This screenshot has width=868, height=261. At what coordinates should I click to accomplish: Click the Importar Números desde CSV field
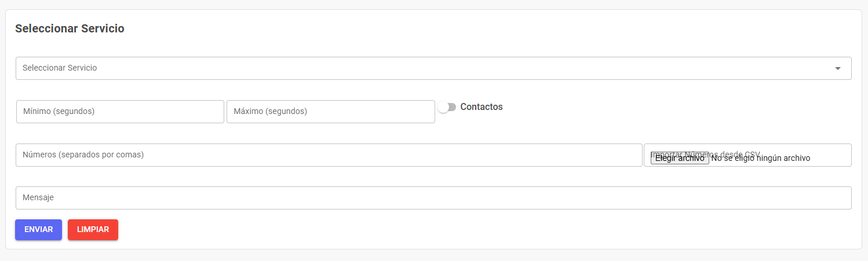tap(747, 155)
